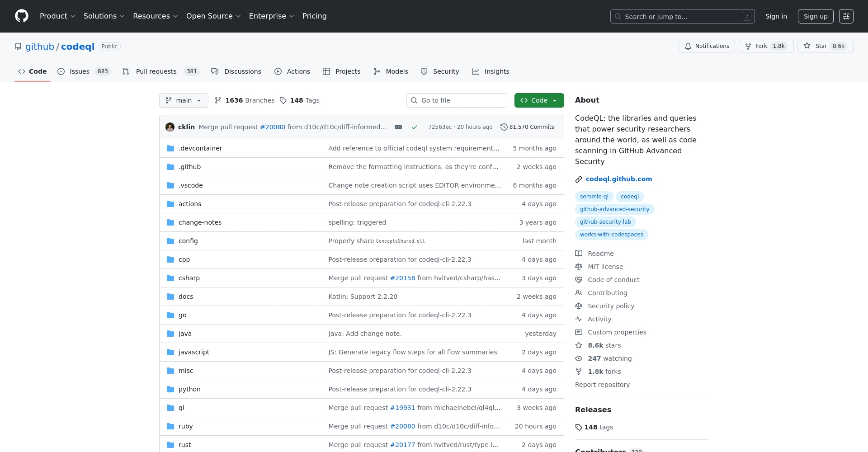This screenshot has height=452, width=868.
Task: Click the Sign up button
Action: [x=816, y=16]
